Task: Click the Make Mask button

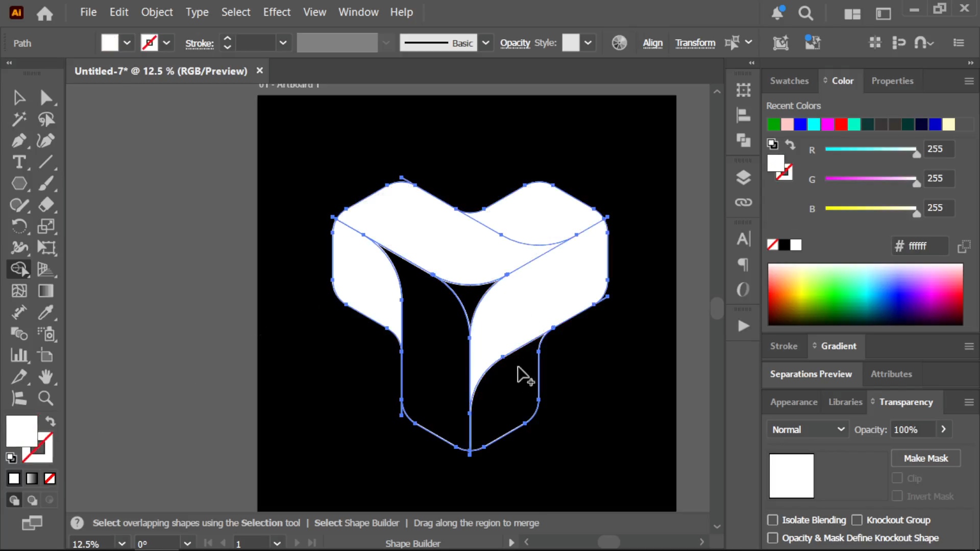Action: point(925,458)
